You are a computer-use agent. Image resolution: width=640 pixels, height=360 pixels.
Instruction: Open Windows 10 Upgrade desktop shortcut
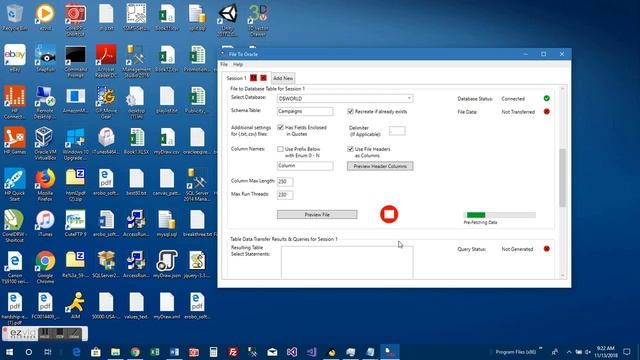pyautogui.click(x=76, y=143)
